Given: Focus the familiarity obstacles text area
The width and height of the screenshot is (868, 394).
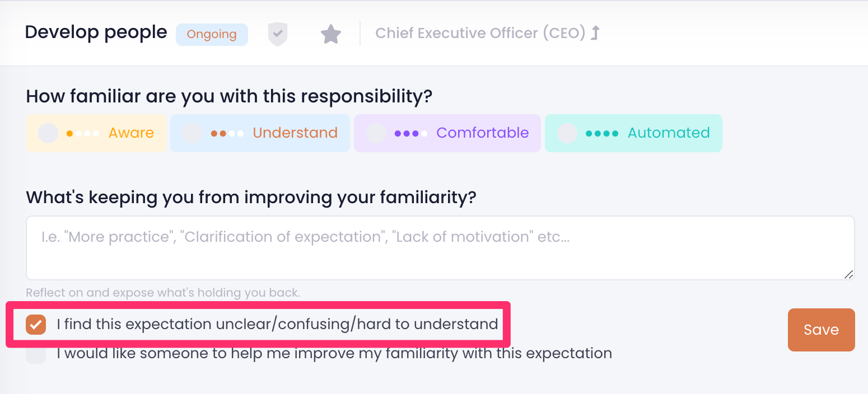Looking at the screenshot, I should click(440, 248).
